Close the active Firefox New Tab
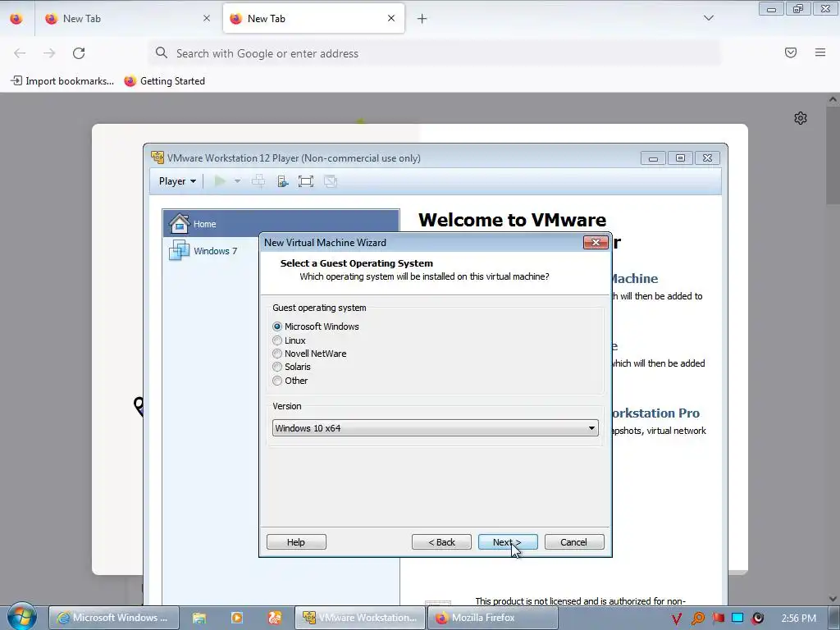Screen dimensions: 840x630 pyautogui.click(x=391, y=18)
